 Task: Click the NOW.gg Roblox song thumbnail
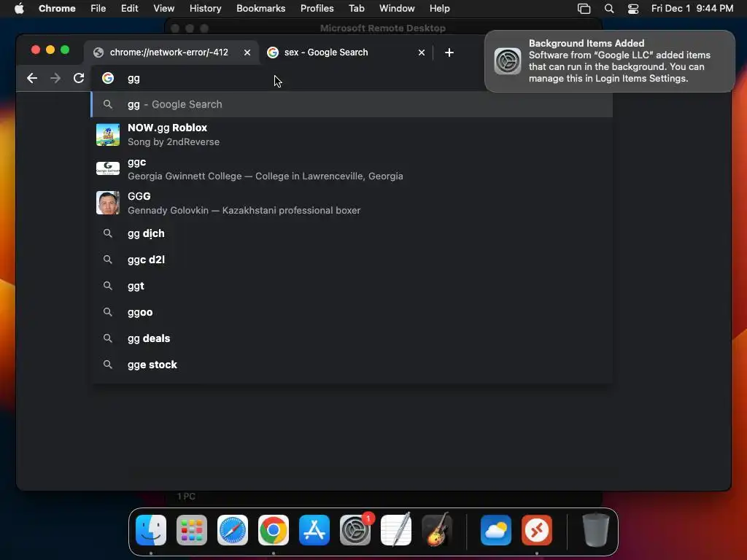[108, 135]
